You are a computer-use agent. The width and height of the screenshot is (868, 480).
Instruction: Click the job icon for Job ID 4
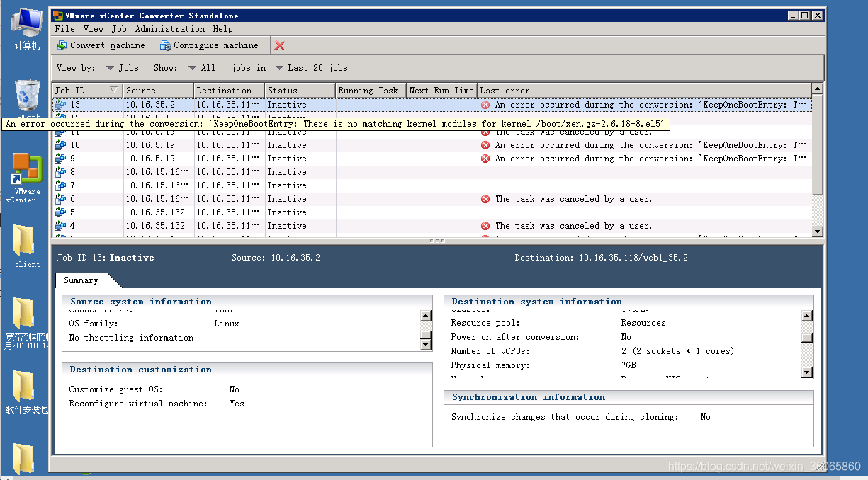click(60, 226)
